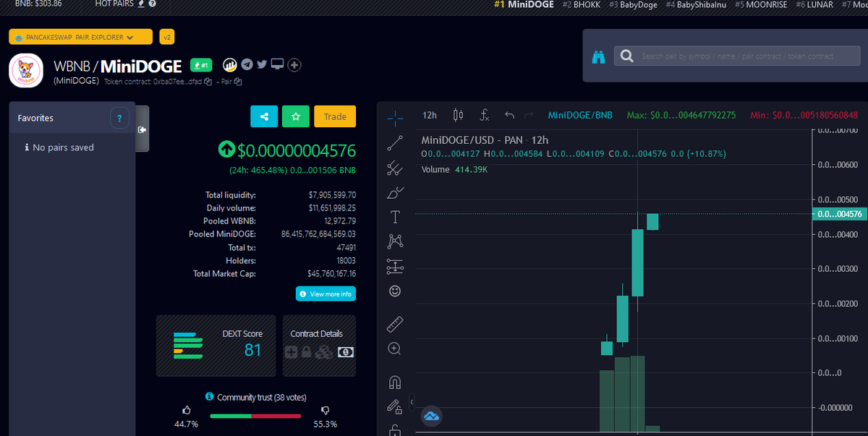Open hot pair #5 MOONRISE
Viewport: 868px width, 436px height.
click(762, 4)
